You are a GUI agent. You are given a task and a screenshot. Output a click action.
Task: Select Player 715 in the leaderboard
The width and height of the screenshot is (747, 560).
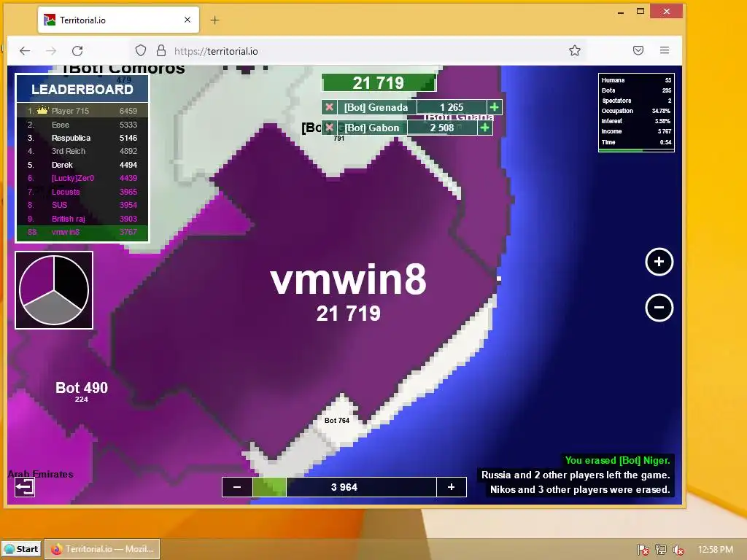82,111
